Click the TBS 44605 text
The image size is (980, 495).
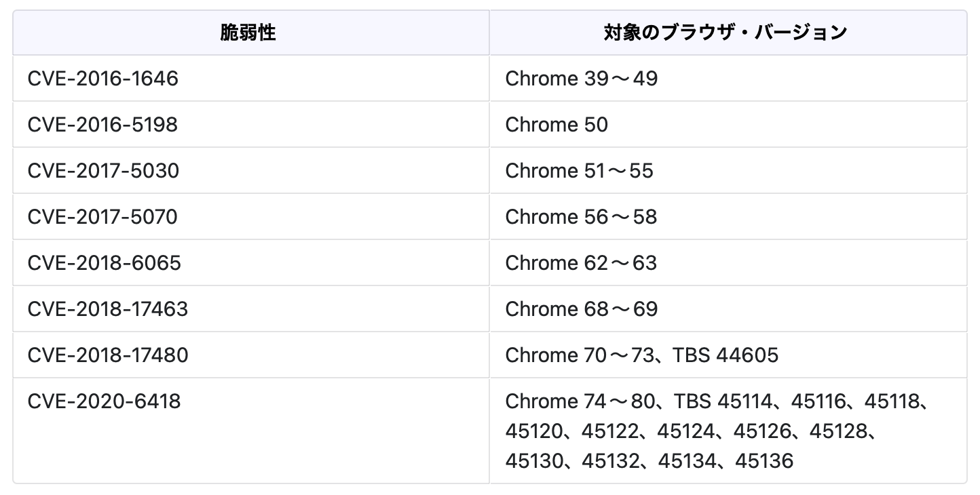[725, 355]
